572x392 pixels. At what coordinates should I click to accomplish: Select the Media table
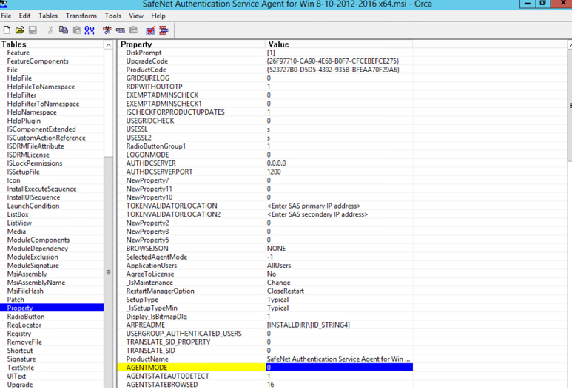tap(16, 232)
